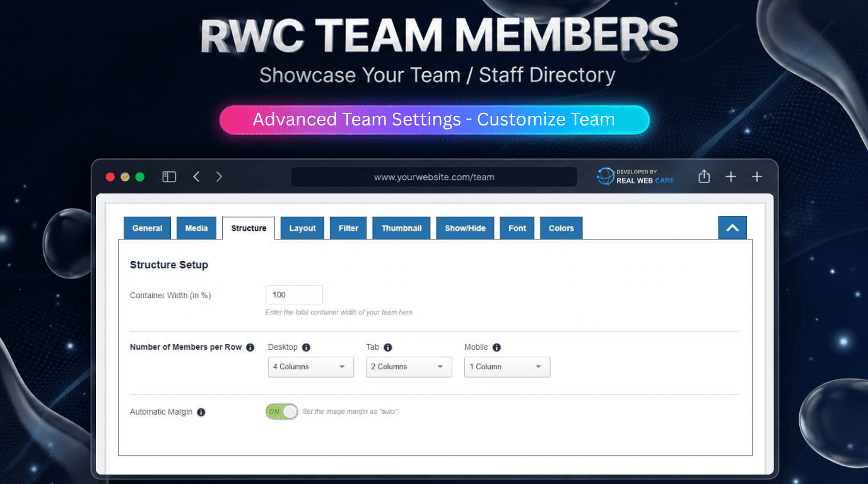Go forward with the right chevron
This screenshot has width=868, height=484.
coord(219,177)
